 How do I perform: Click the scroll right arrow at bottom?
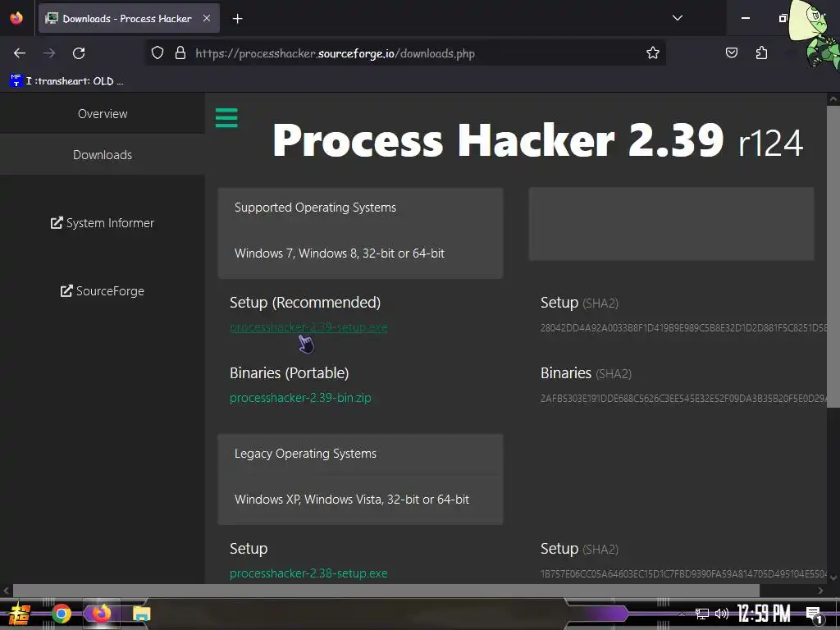(x=820, y=591)
